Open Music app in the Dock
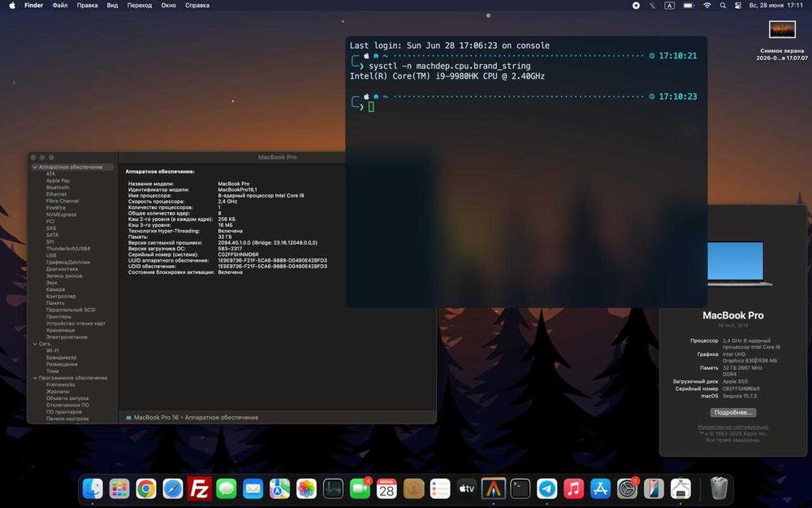The width and height of the screenshot is (812, 508). [573, 488]
